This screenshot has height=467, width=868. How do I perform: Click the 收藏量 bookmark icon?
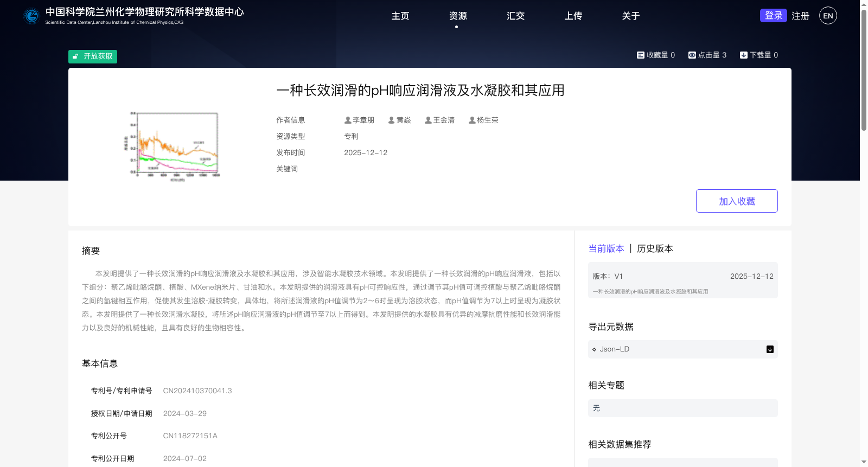click(640, 55)
